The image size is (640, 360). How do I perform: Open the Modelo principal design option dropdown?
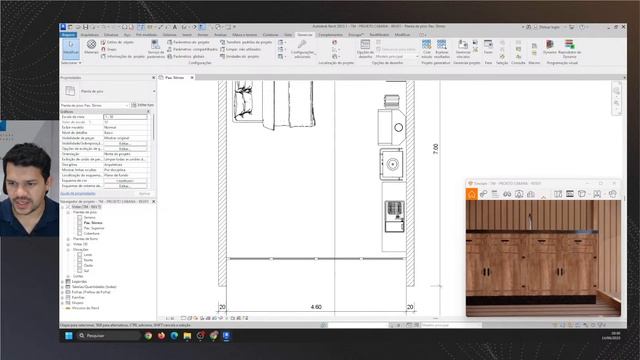[x=397, y=56]
